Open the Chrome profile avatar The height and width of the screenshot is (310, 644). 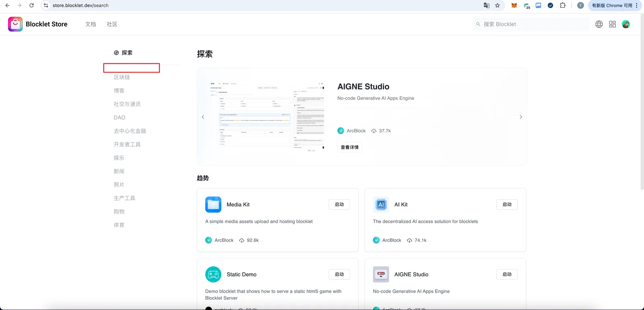coord(580,6)
